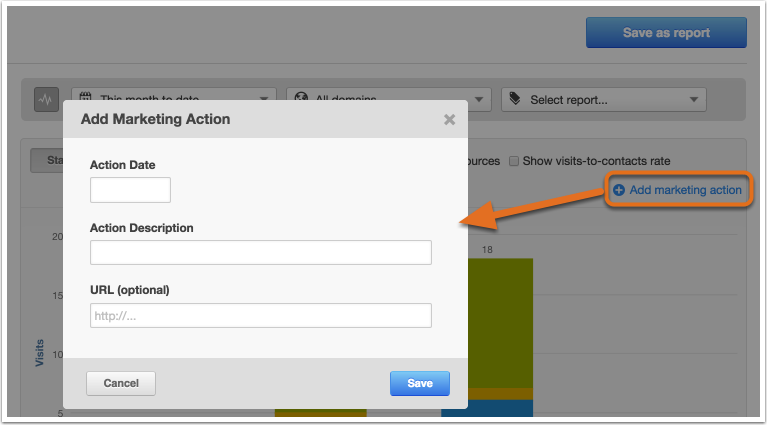Close the Add Marketing Action dialog

(x=450, y=119)
